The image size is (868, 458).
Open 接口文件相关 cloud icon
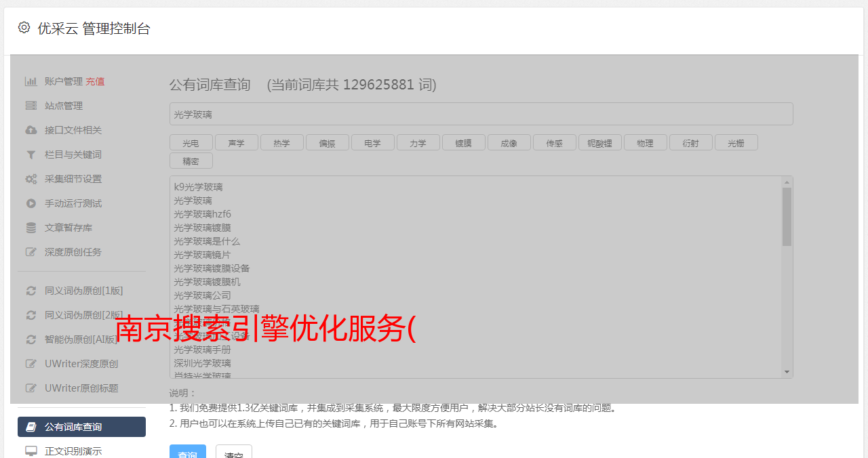tap(31, 130)
